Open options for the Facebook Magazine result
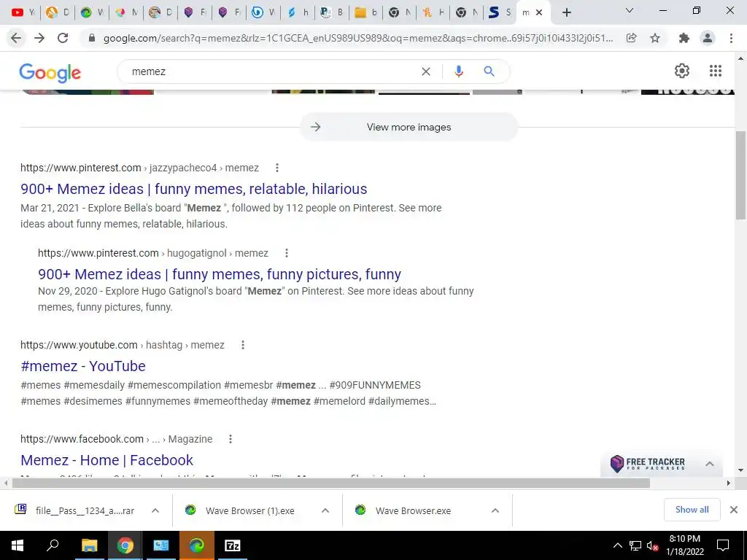Screen dimensions: 747x560 tap(230, 439)
